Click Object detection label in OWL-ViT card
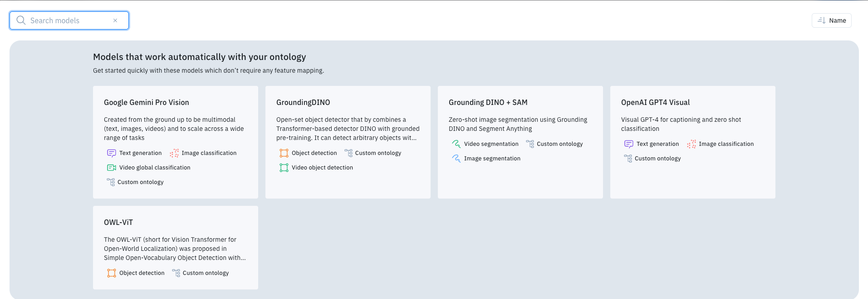This screenshot has width=868, height=299. (142, 273)
